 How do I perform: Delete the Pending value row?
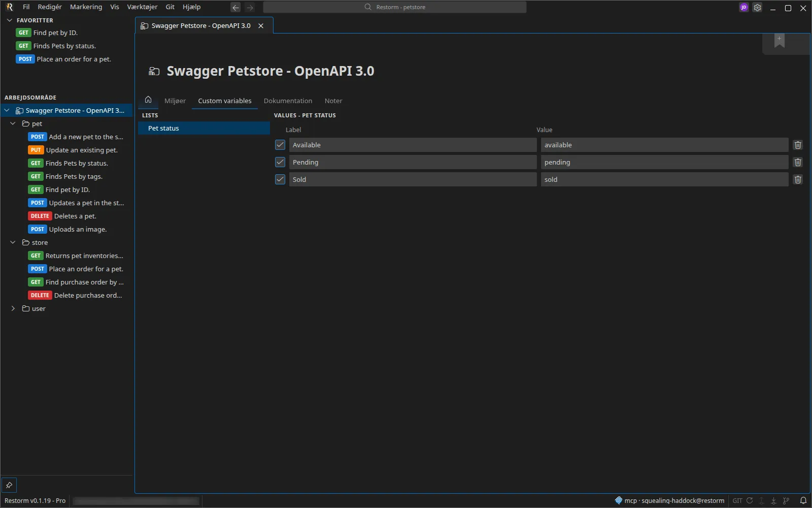coord(798,163)
